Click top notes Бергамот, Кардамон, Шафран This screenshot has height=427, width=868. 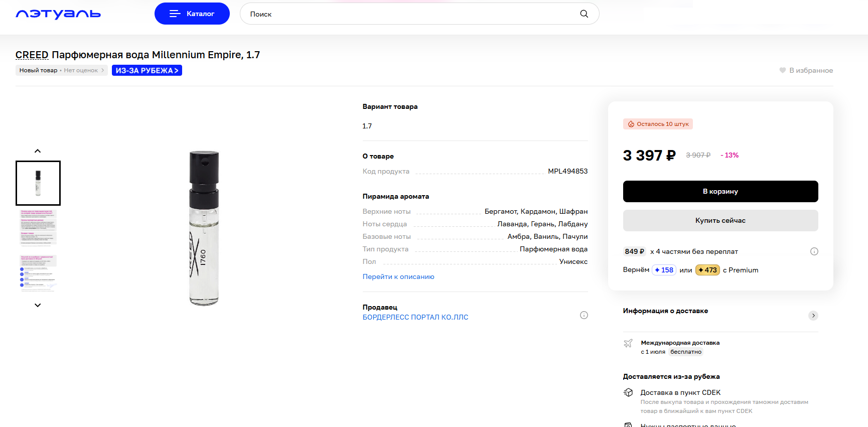pyautogui.click(x=536, y=211)
